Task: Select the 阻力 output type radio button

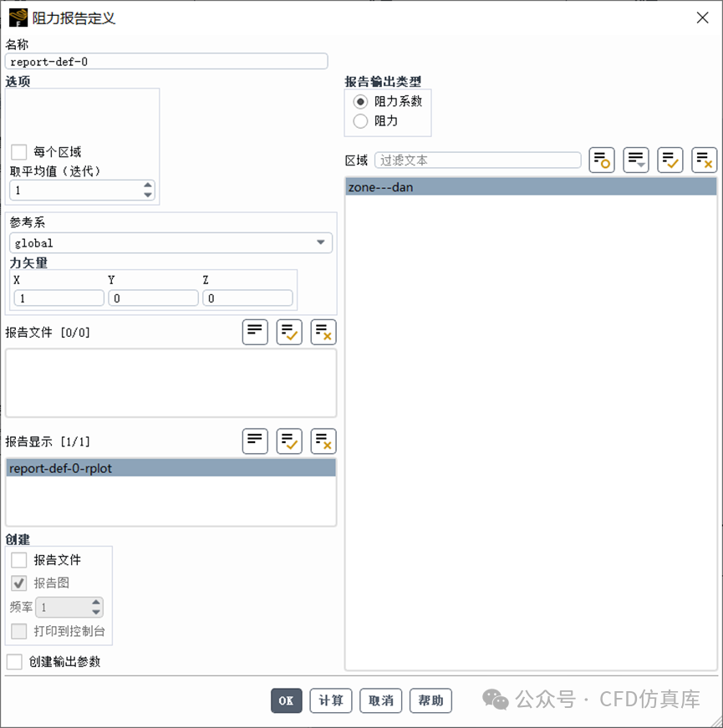Action: [360, 120]
